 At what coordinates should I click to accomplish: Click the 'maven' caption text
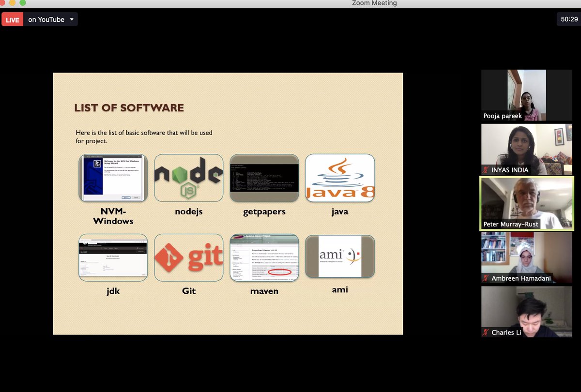pos(264,291)
